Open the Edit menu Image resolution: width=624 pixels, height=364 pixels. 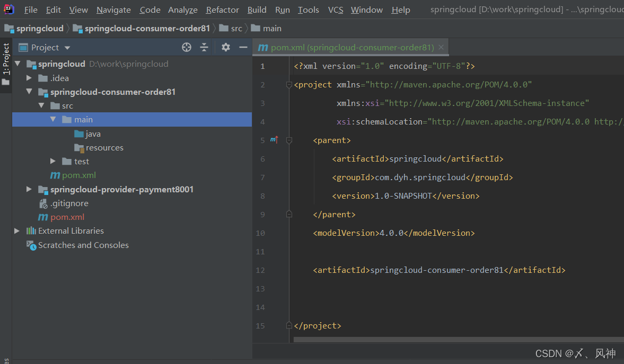coord(54,10)
